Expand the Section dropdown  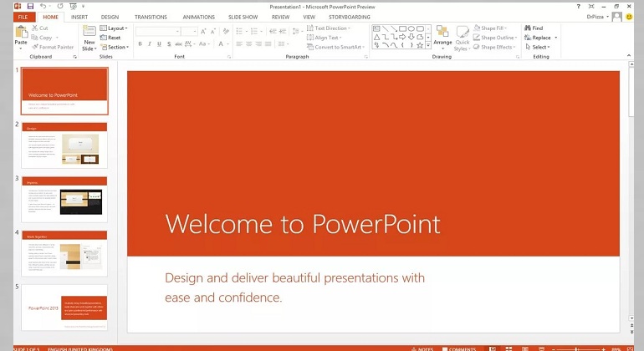pyautogui.click(x=115, y=47)
